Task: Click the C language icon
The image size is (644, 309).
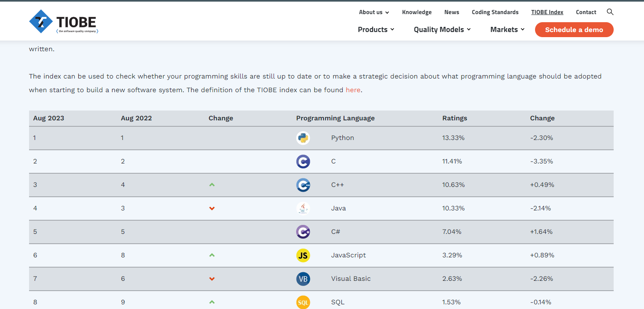Action: 303,161
